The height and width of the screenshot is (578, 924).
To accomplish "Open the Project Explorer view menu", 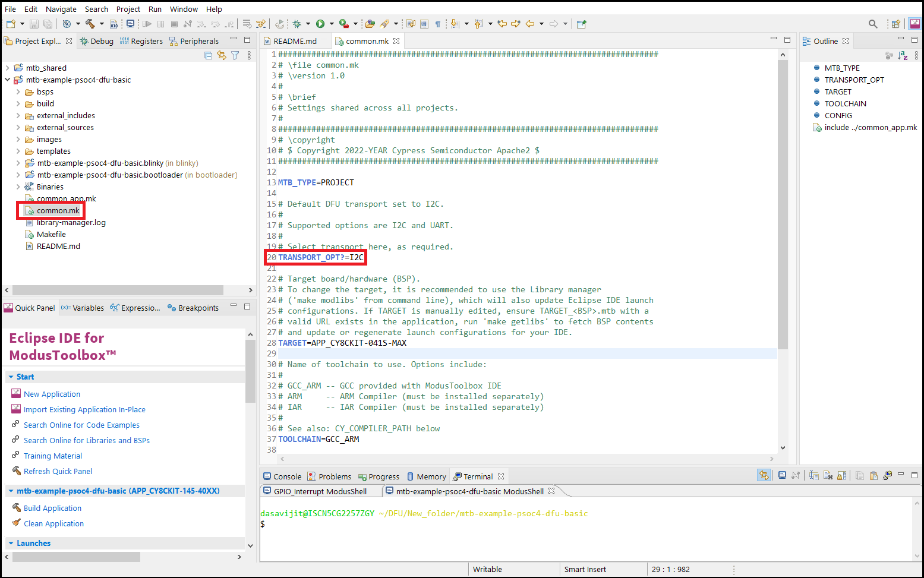I will [x=249, y=55].
